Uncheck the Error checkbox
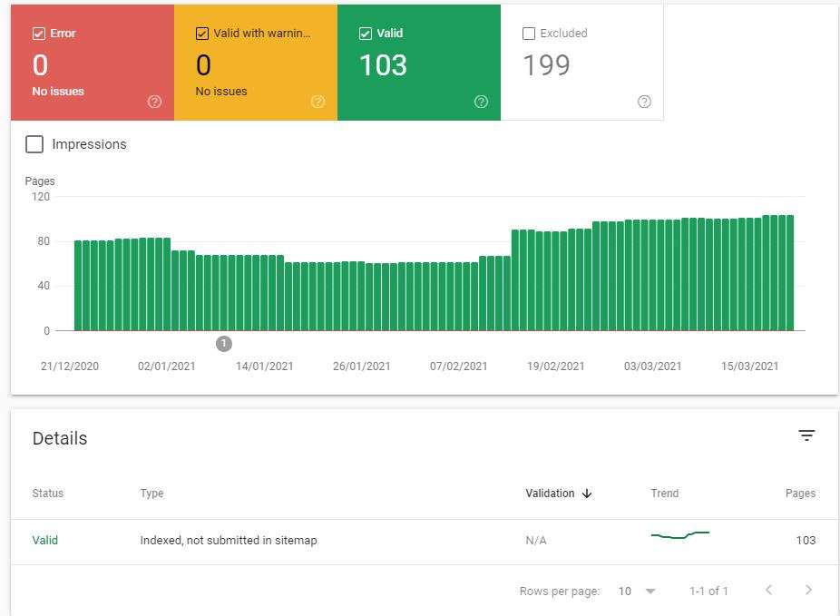The image size is (840, 616). (39, 34)
